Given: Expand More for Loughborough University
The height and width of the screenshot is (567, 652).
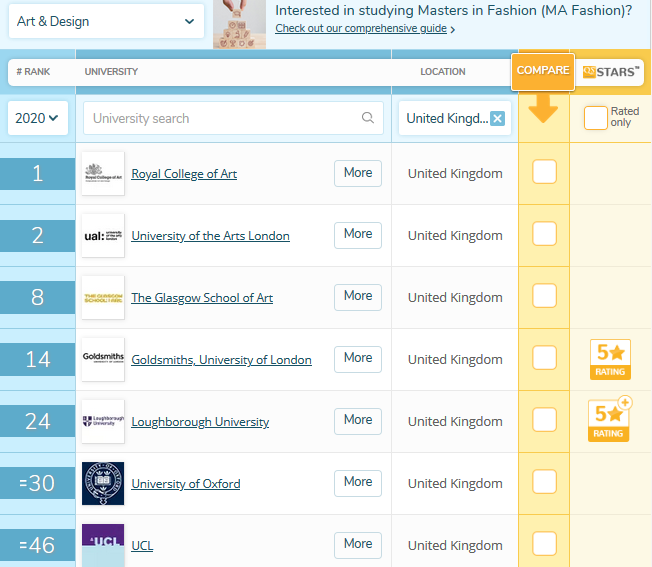Looking at the screenshot, I should [358, 421].
